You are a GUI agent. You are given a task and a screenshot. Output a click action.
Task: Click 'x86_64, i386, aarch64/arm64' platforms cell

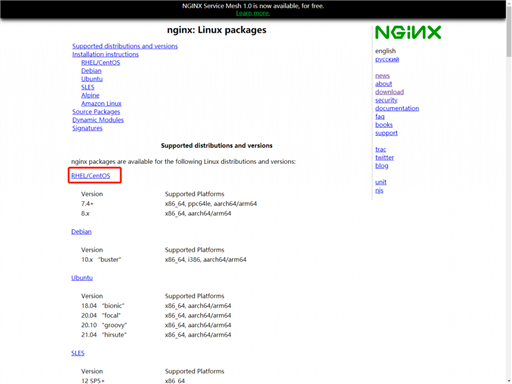pos(206,260)
